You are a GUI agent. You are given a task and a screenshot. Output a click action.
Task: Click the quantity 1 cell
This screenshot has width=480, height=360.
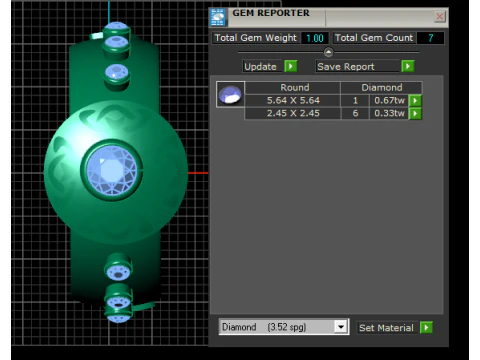(355, 100)
